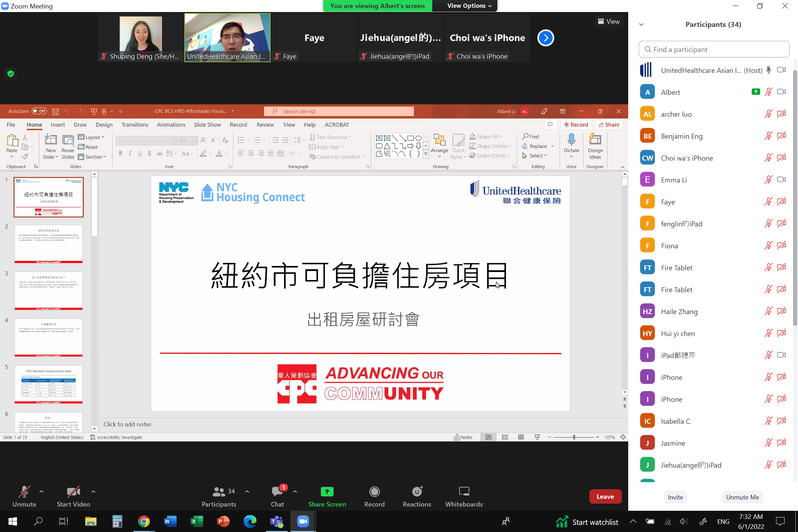Expand the Shape Fill dropdown
This screenshot has width=798, height=532.
(x=501, y=137)
